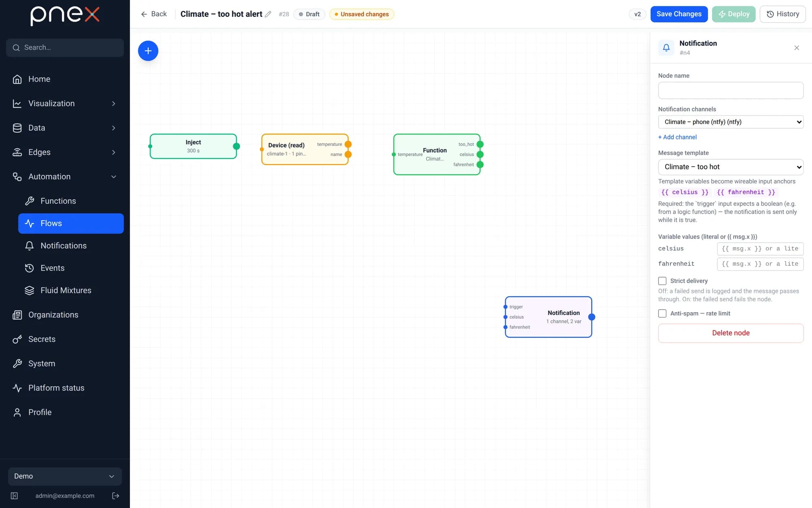Open the Message template dropdown
This screenshot has height=508, width=812.
[x=731, y=167]
